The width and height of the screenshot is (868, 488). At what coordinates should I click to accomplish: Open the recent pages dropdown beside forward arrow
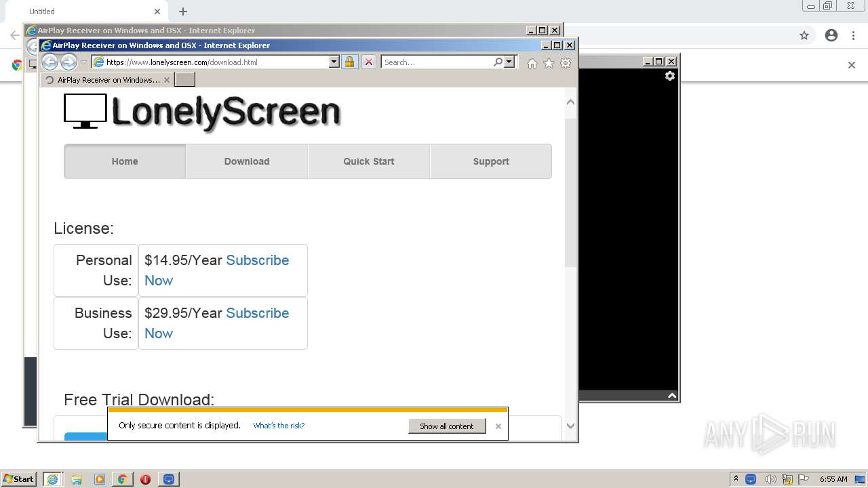84,62
